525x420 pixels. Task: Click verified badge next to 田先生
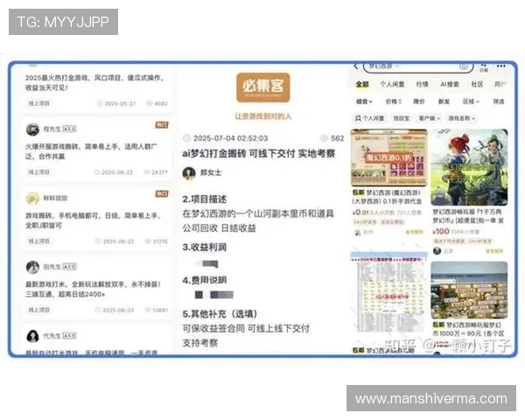click(70, 267)
